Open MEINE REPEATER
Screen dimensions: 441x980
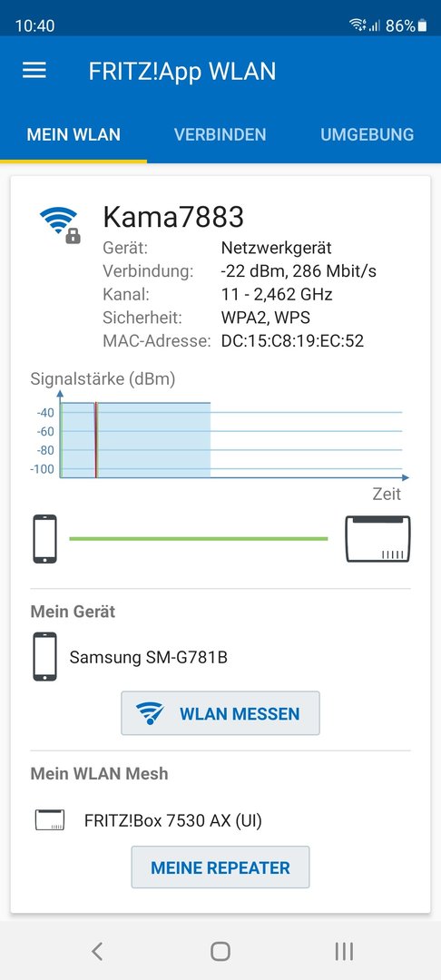click(220, 867)
